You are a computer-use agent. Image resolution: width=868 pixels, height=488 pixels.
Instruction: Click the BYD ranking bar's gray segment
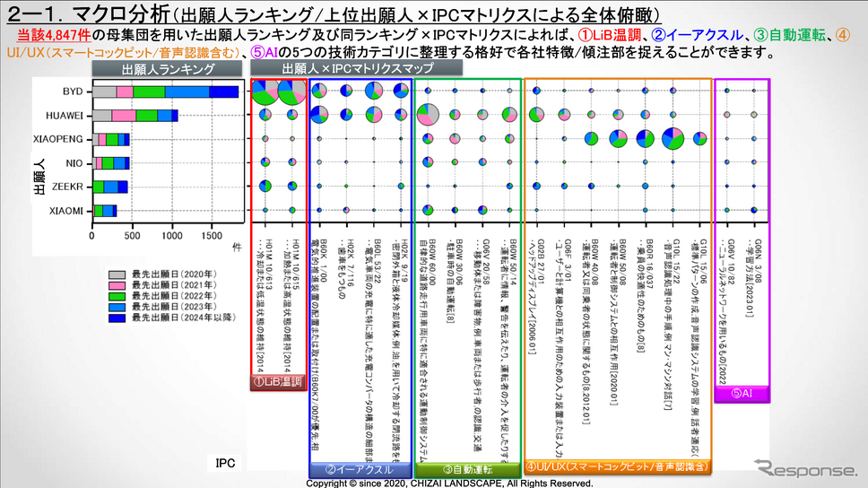point(104,92)
